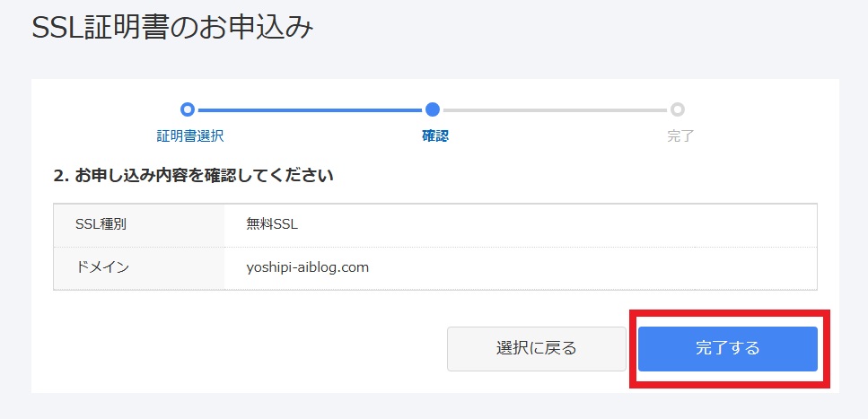
Task: Click the お申し込み内容を確認してください heading
Action: (194, 176)
